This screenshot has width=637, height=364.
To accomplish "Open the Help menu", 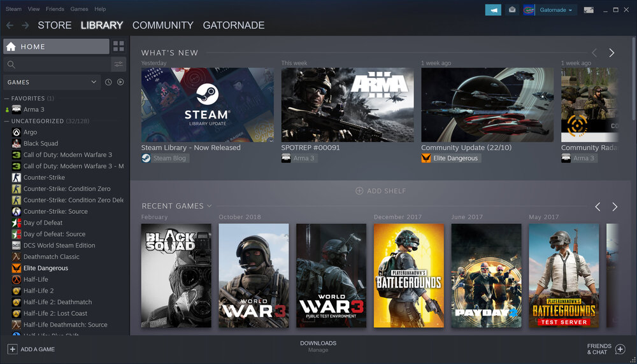I will 100,9.
